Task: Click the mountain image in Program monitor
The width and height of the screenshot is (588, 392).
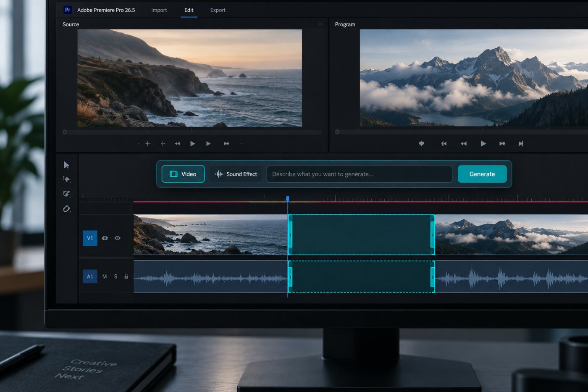Action: pos(474,78)
